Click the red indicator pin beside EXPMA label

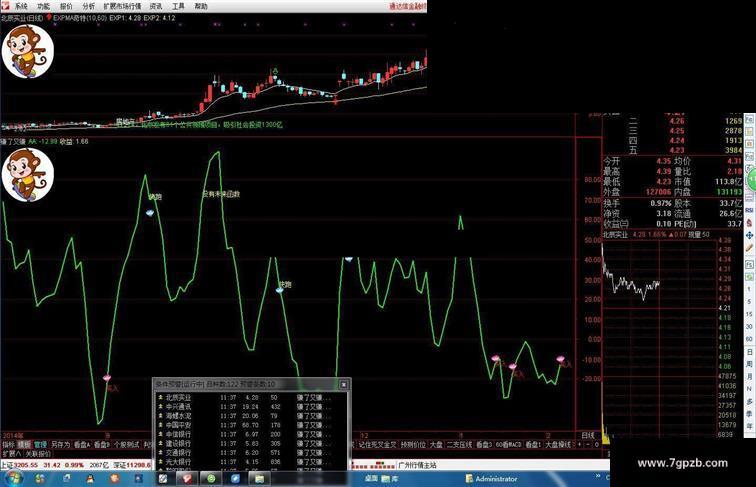point(49,18)
